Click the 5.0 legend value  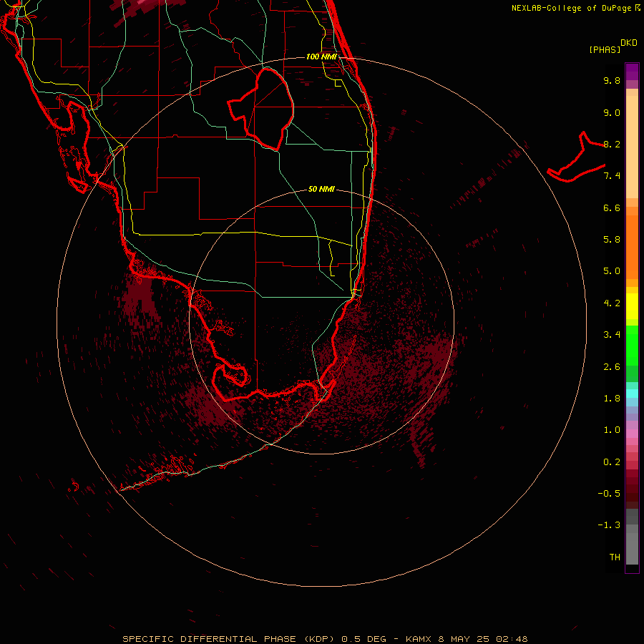612,271
